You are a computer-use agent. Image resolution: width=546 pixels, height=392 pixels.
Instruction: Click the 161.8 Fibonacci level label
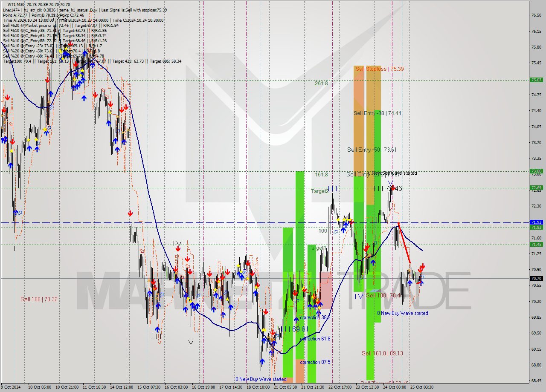(321, 175)
